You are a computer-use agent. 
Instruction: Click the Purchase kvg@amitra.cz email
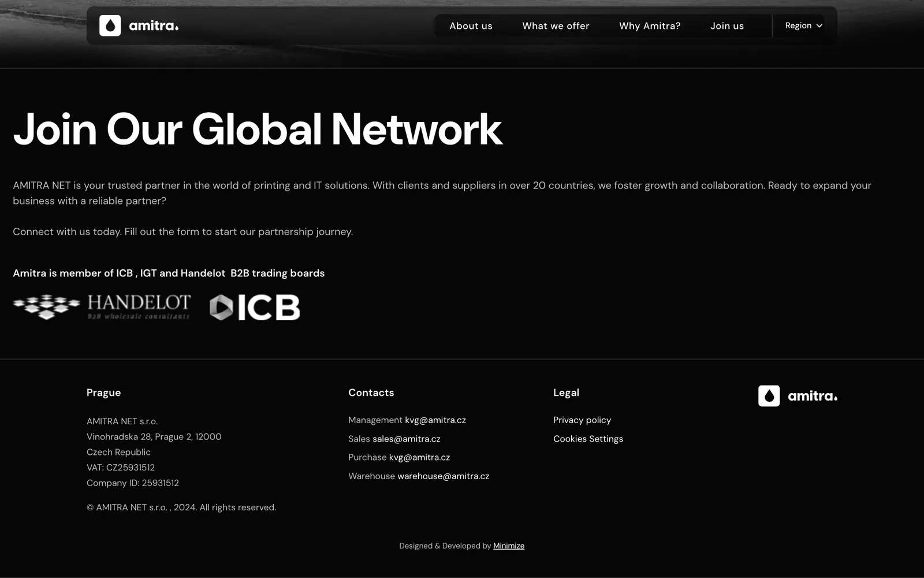419,457
